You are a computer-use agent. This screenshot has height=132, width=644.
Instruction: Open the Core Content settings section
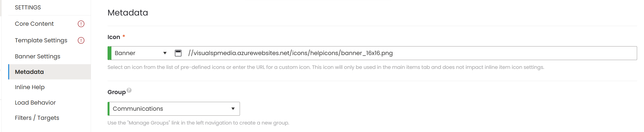coord(34,24)
